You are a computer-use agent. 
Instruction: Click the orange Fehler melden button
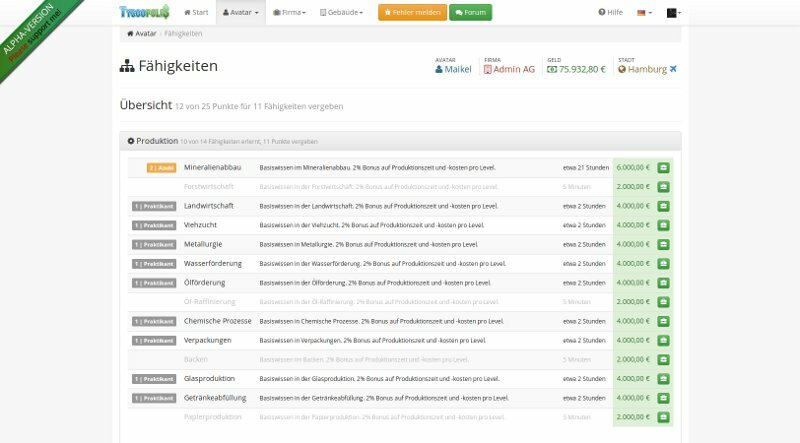tap(411, 13)
